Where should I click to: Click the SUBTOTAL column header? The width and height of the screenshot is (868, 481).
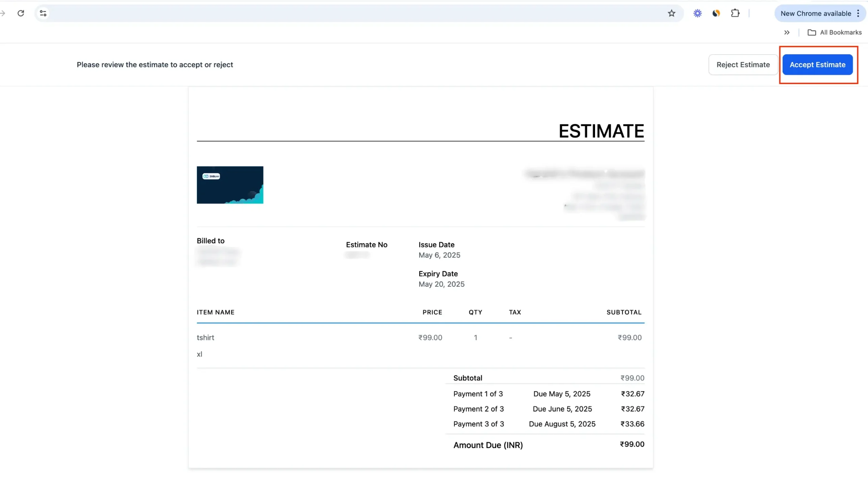(x=624, y=312)
